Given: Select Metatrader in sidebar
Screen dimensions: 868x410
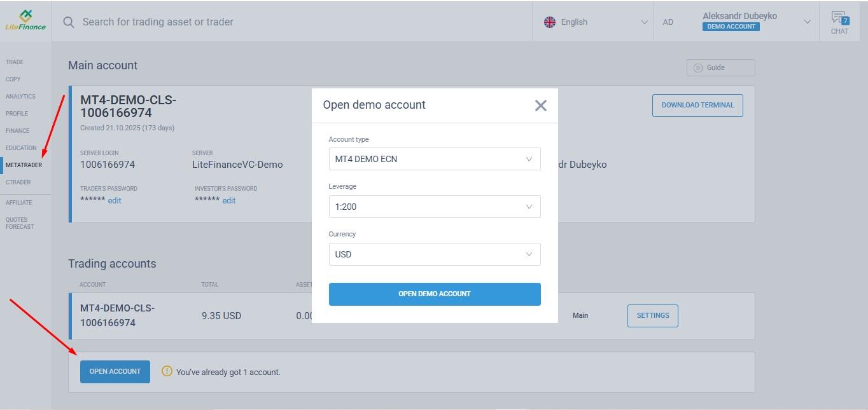Looking at the screenshot, I should click(24, 165).
